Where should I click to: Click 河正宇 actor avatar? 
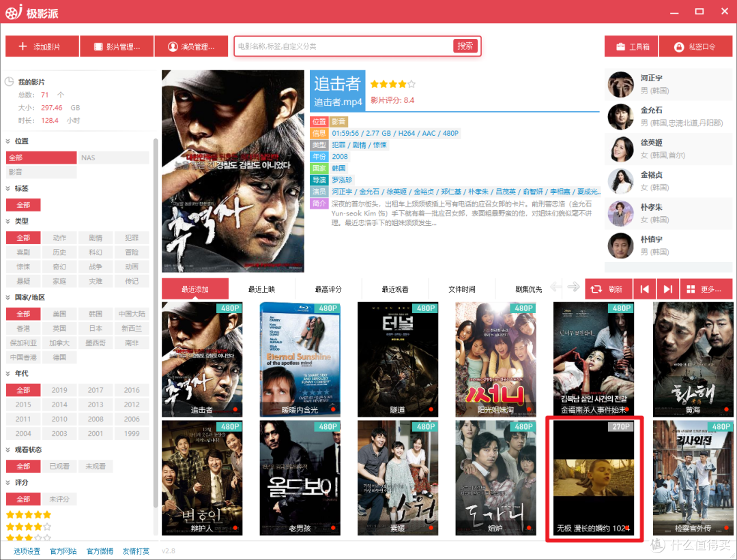click(x=621, y=85)
